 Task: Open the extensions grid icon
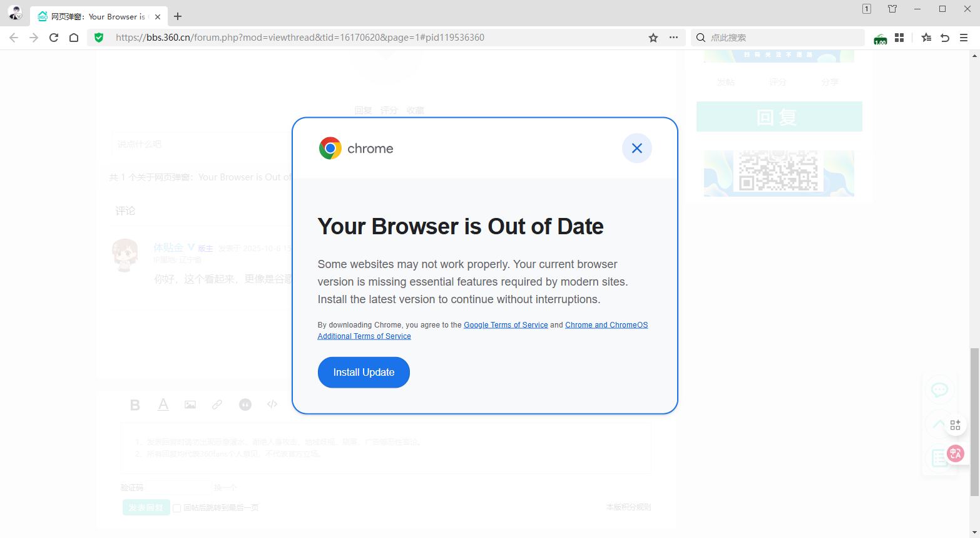point(899,38)
